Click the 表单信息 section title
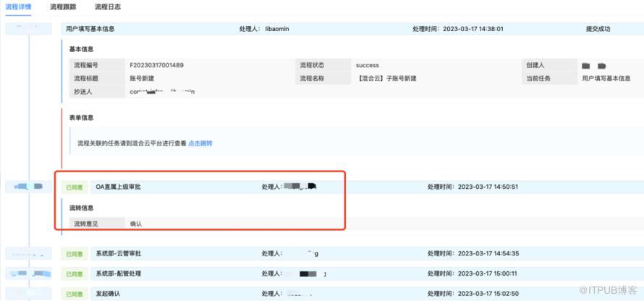The width and height of the screenshot is (644, 301). click(x=81, y=117)
